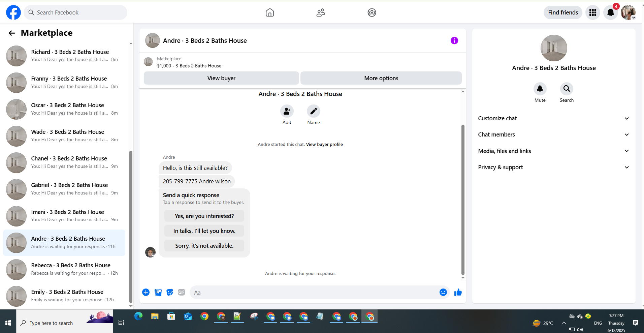
Task: Open the 29°C weather widget
Action: [x=543, y=323]
